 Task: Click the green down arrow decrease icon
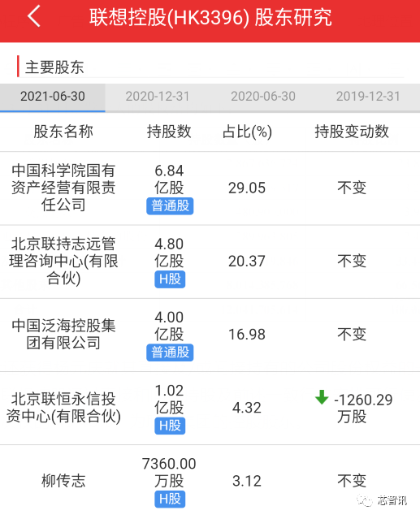coord(322,397)
